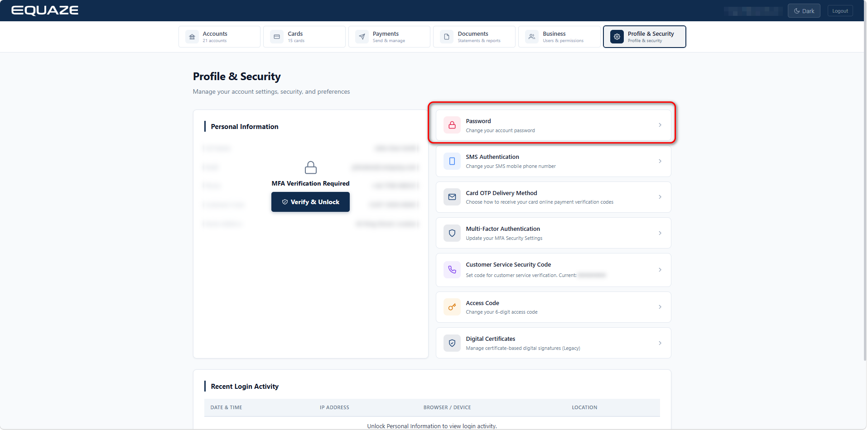The image size is (868, 430).
Task: Open Password change settings
Action: pyautogui.click(x=554, y=125)
